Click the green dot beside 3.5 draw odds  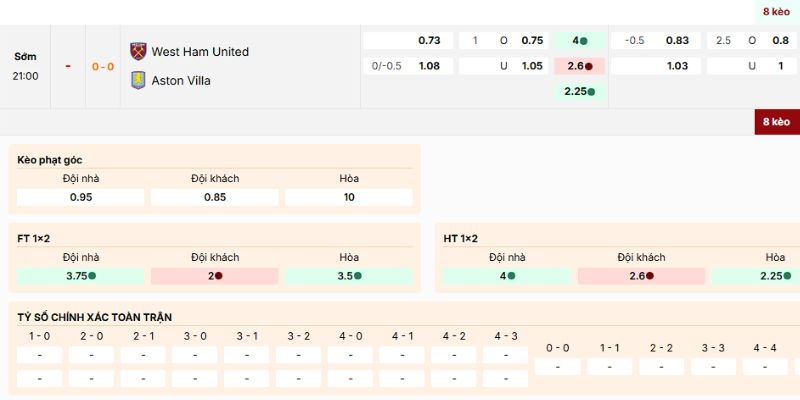tap(358, 276)
